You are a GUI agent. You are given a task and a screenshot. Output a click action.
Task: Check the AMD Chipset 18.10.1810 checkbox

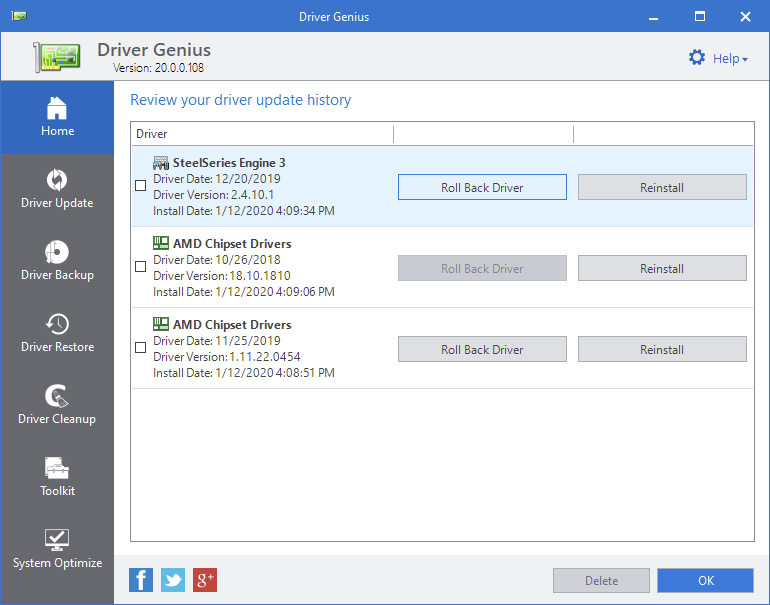tap(140, 267)
